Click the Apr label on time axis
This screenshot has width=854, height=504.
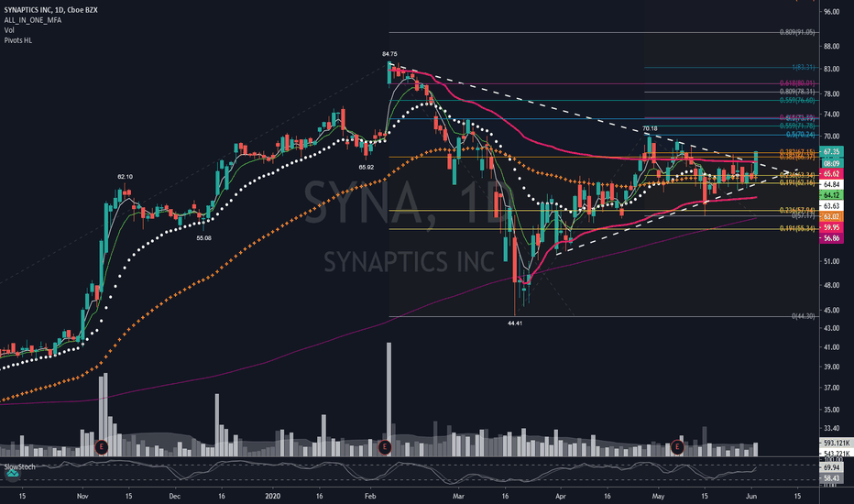point(561,497)
